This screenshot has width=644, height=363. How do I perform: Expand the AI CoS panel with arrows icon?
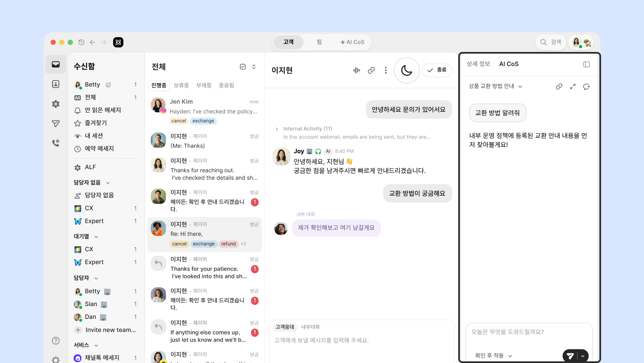tap(573, 87)
